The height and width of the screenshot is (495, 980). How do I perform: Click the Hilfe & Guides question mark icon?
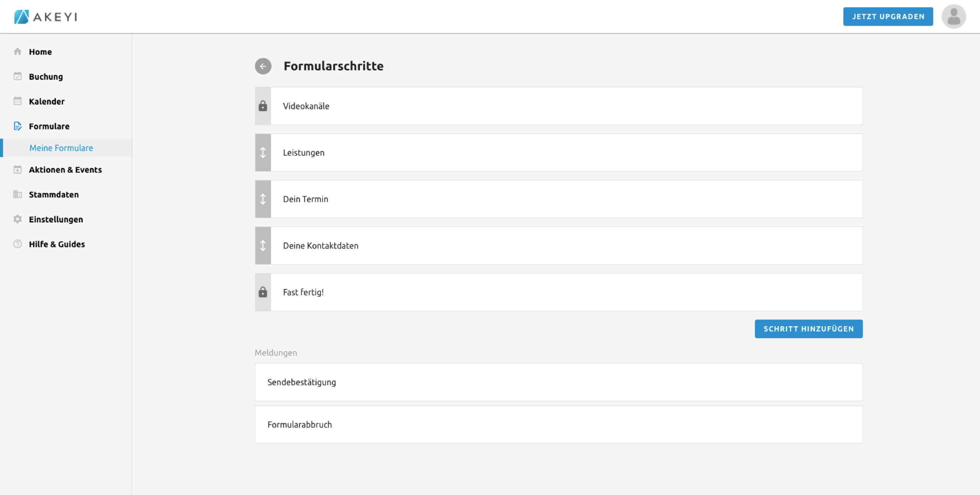click(18, 244)
